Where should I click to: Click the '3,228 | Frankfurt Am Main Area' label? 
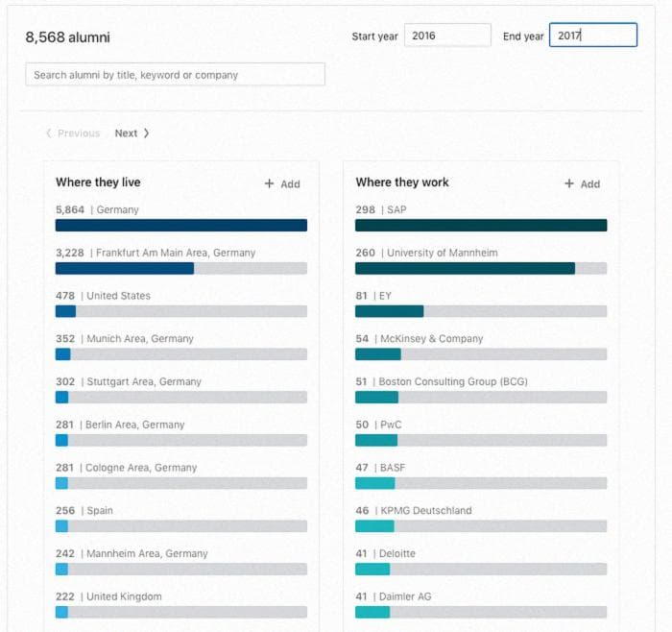[156, 253]
